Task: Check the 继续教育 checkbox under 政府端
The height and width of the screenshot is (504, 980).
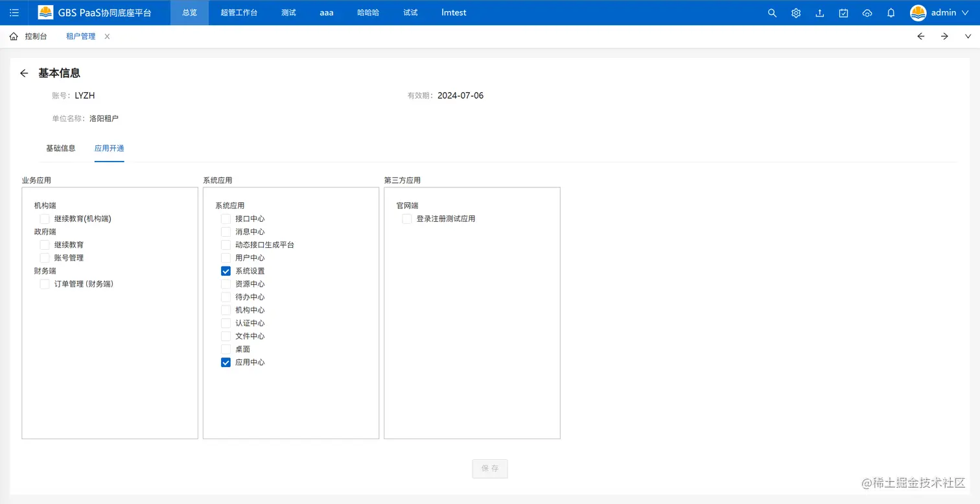Action: (45, 245)
